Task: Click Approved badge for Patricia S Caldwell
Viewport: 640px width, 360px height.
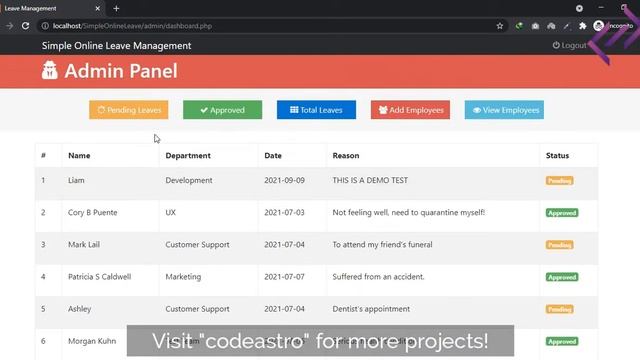Action: 562,277
